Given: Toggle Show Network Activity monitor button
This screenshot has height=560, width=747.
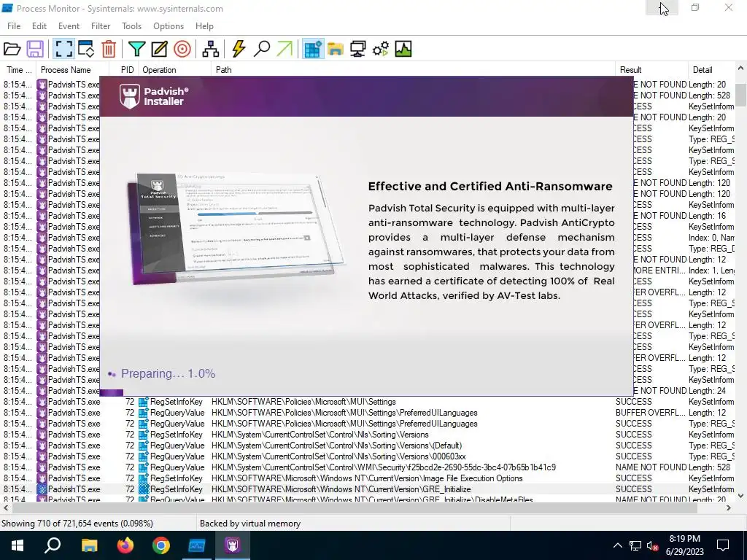Looking at the screenshot, I should coord(357,49).
